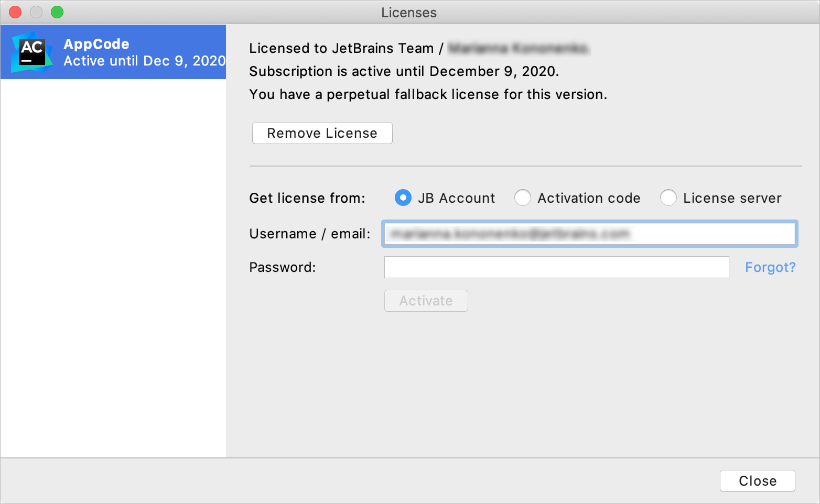Click the 'Subscription is active until December 9, 2020.' text

[404, 71]
